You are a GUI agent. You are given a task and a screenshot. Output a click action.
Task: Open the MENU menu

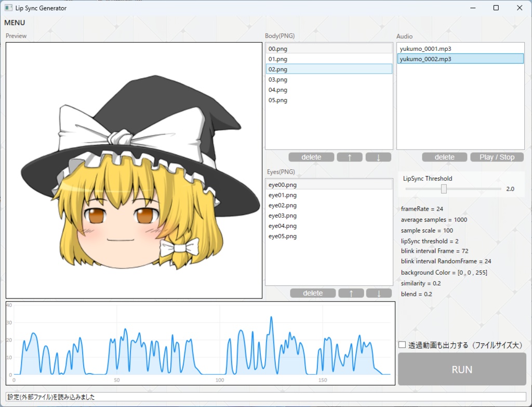(x=14, y=22)
